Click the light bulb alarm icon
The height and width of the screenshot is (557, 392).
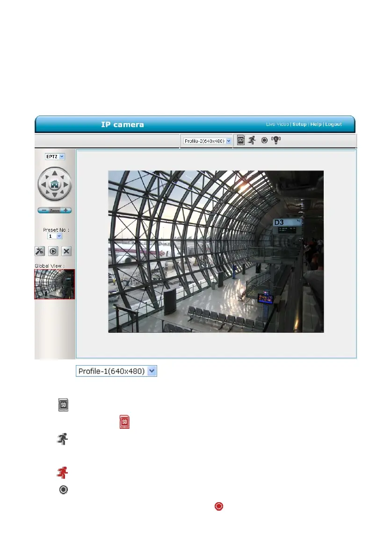tap(276, 140)
